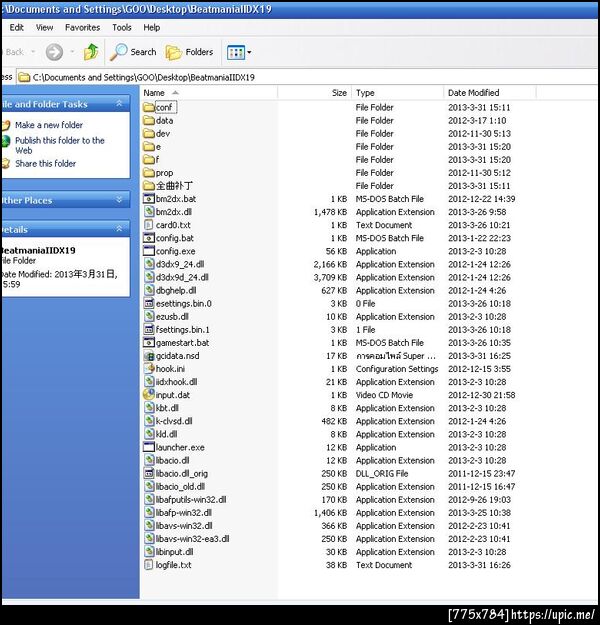Collapse the File and Folder Tasks panel
The height and width of the screenshot is (625, 600).
[119, 104]
